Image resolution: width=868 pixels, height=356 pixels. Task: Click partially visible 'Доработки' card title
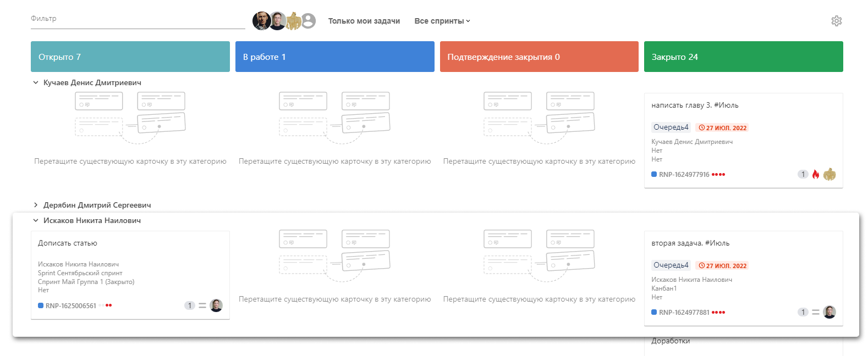click(671, 341)
